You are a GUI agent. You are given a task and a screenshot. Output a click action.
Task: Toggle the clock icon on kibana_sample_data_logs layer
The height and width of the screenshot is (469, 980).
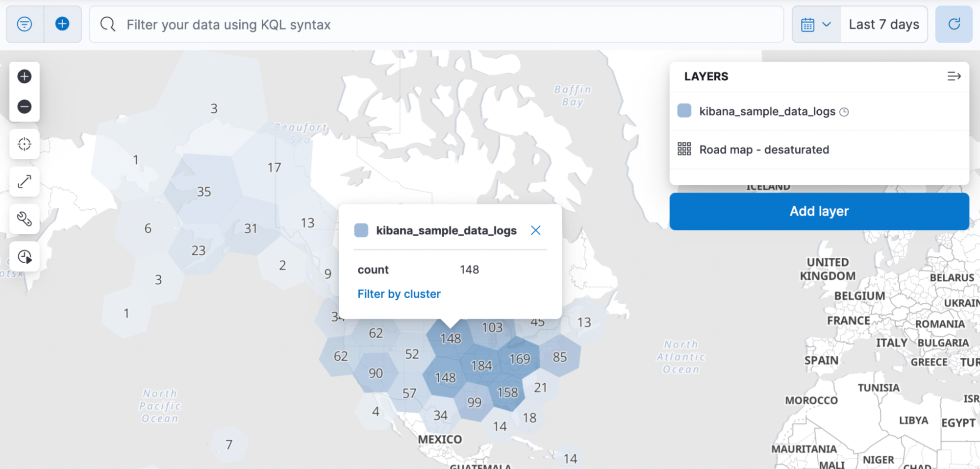(844, 111)
